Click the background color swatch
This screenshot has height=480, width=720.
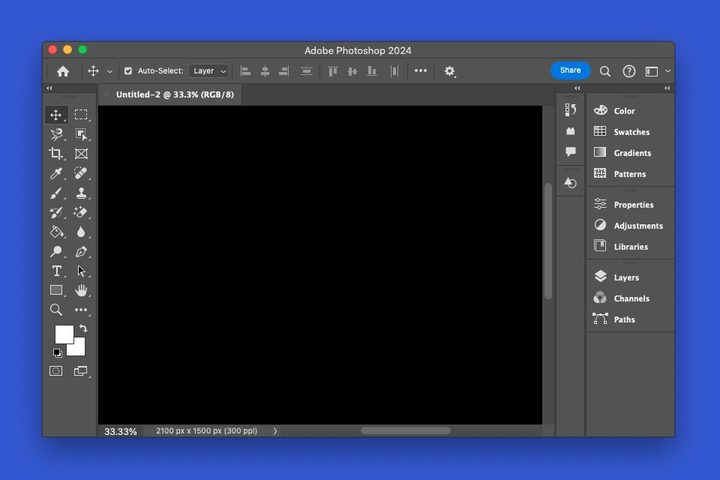[x=79, y=349]
